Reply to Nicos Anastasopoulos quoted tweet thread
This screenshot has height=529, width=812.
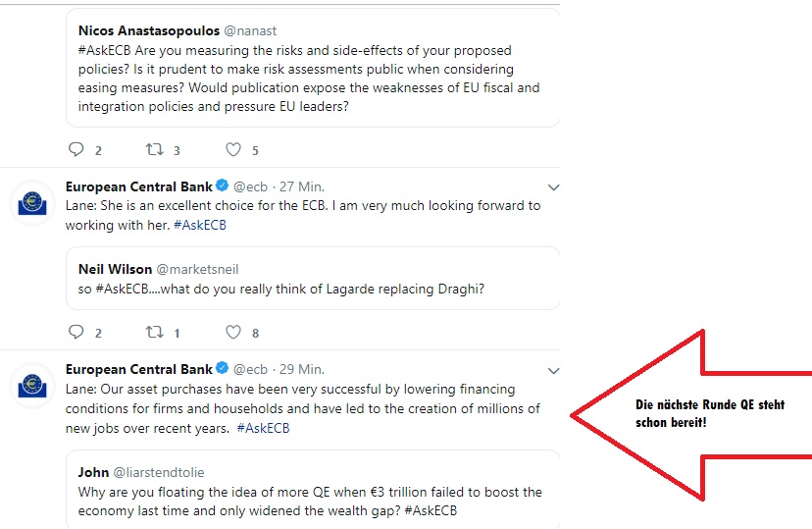(76, 150)
